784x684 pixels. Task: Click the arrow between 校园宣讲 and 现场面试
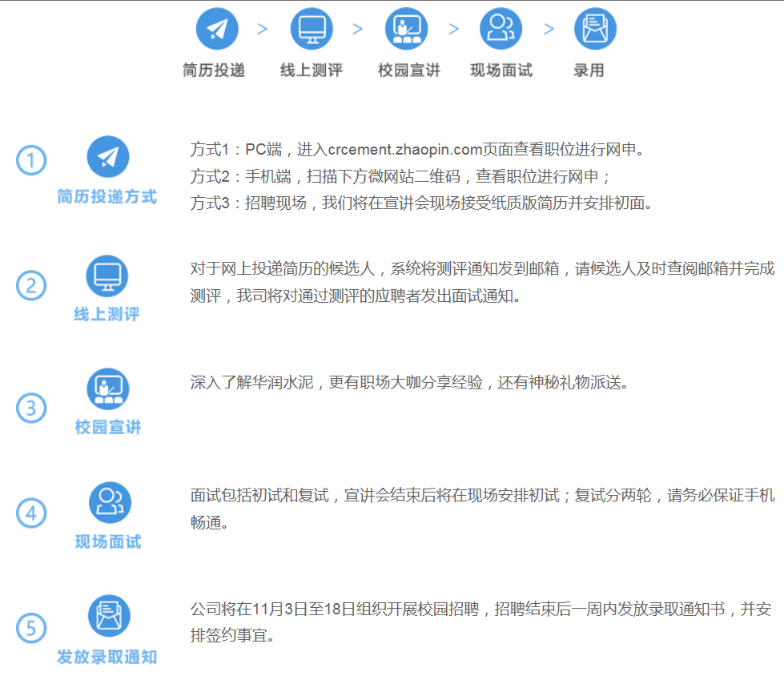(454, 30)
